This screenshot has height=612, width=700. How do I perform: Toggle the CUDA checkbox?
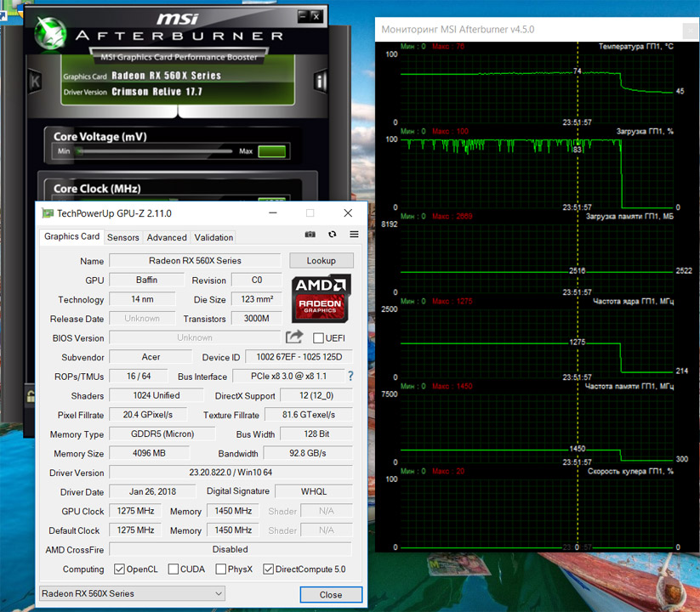point(174,569)
